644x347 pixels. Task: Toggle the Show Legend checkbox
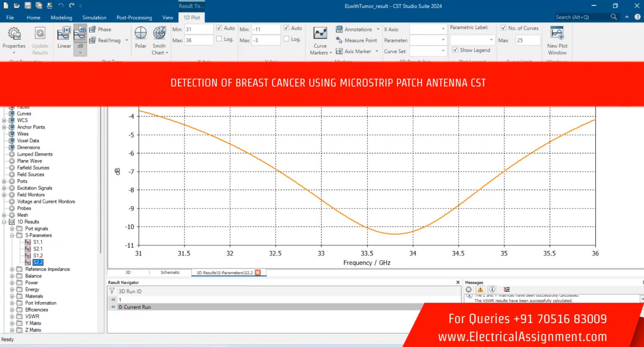click(x=455, y=50)
